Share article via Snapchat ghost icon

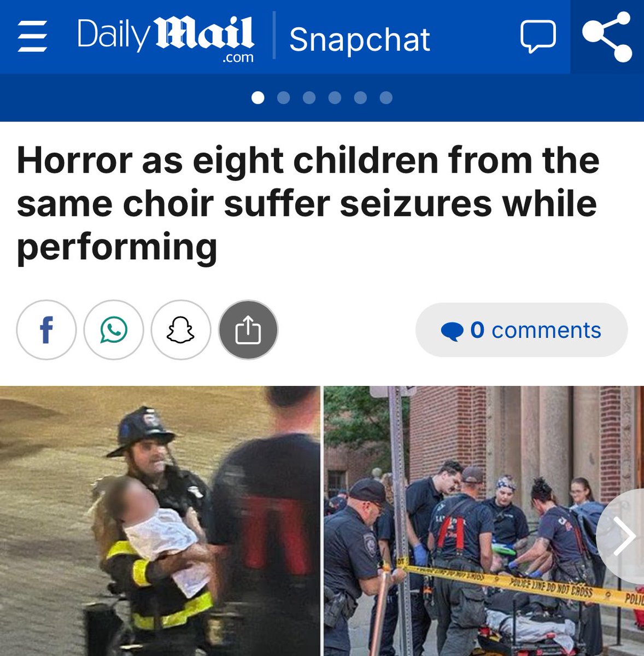coord(181,330)
